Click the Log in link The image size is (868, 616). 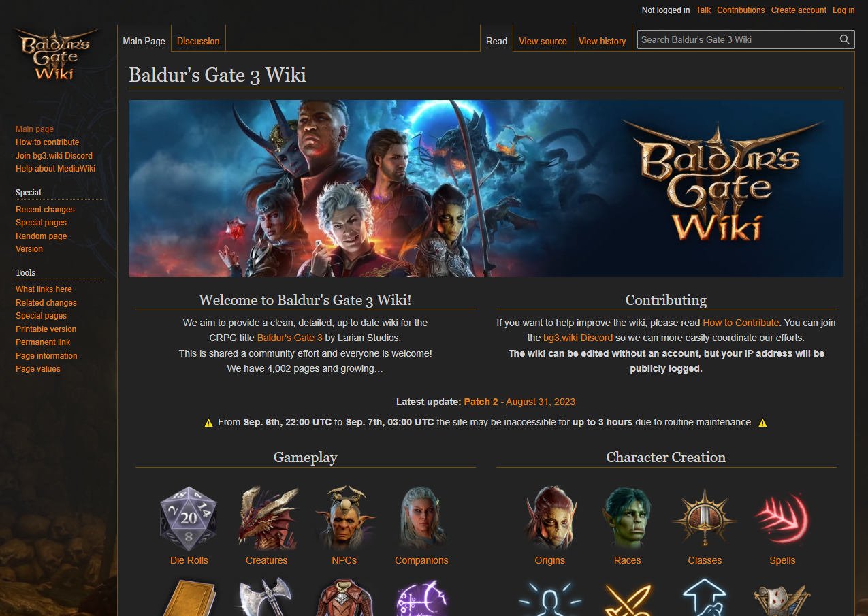coord(843,10)
